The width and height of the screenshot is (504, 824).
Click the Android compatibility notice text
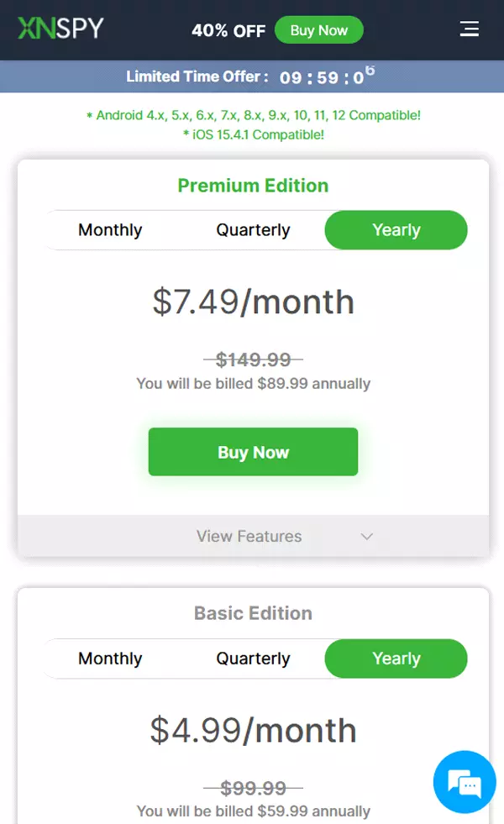click(253, 115)
